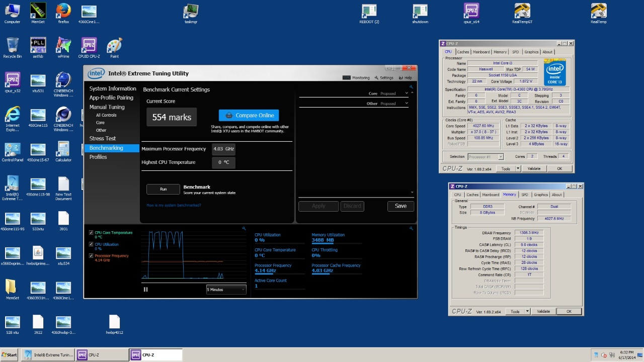Open App-Profile Pairing in XTU sidebar
The image size is (644, 362).
(111, 98)
